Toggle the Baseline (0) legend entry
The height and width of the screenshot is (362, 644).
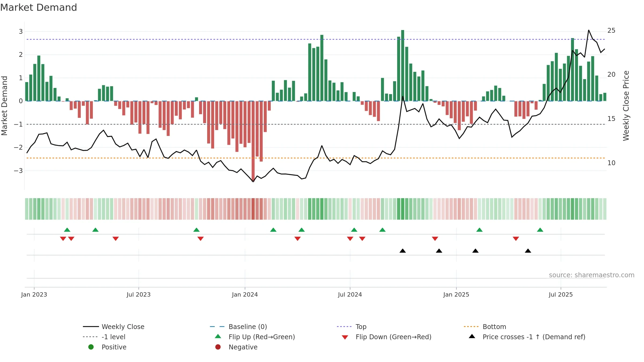pyautogui.click(x=238, y=327)
